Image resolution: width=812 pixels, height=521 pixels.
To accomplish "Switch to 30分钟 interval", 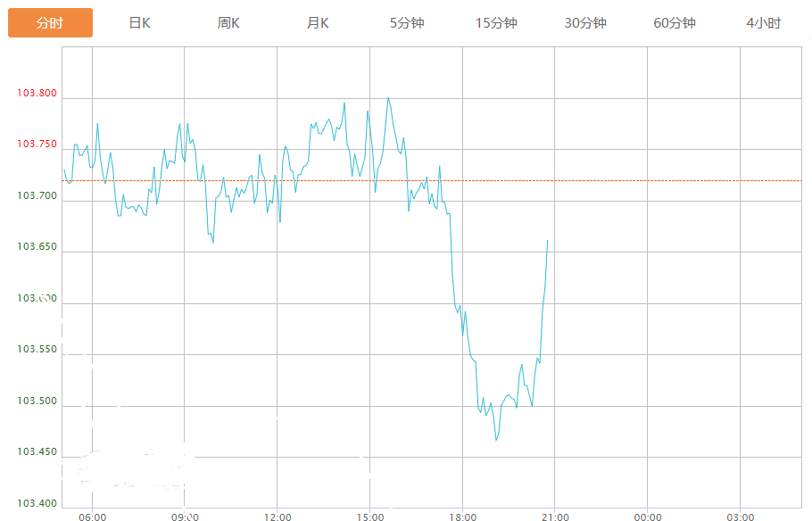I will click(585, 23).
